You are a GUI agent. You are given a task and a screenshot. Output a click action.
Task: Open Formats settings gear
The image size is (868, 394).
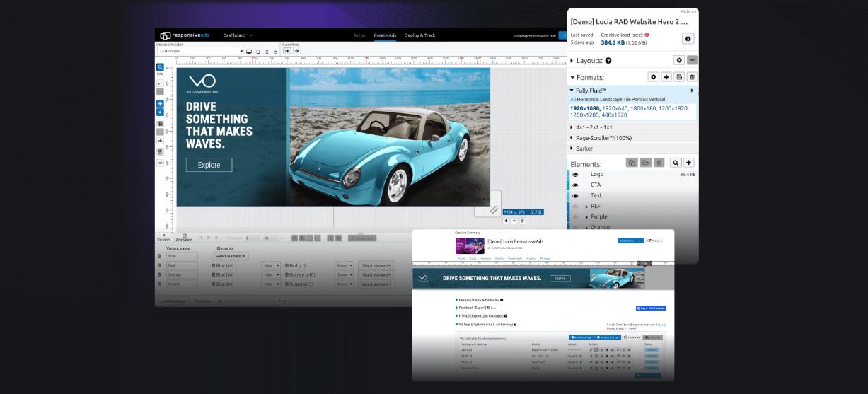(654, 77)
